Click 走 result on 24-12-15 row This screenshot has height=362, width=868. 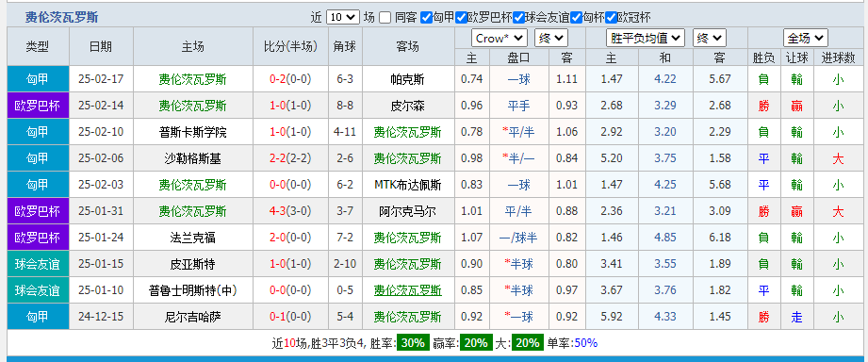(797, 317)
